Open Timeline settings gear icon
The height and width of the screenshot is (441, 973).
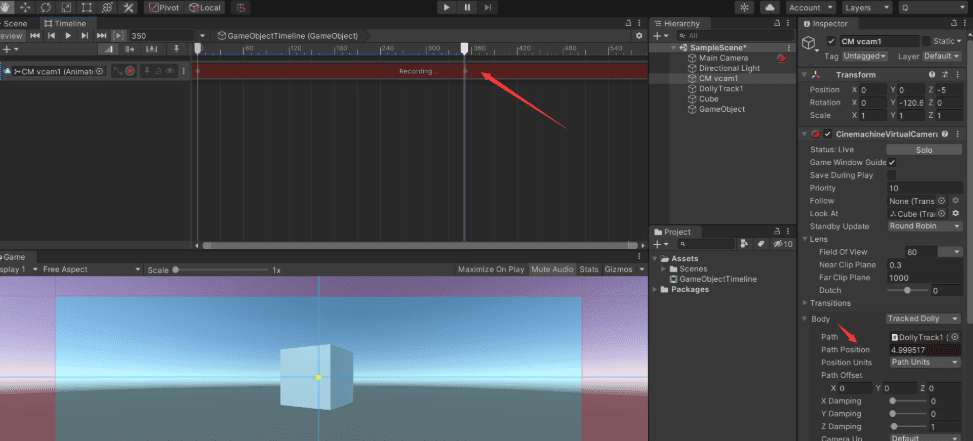pos(639,35)
